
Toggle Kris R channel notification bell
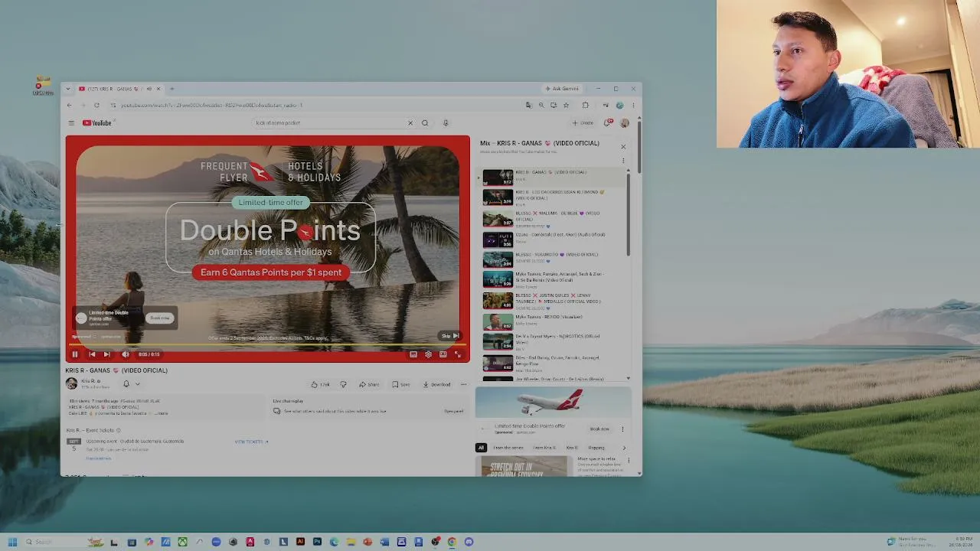pyautogui.click(x=126, y=383)
